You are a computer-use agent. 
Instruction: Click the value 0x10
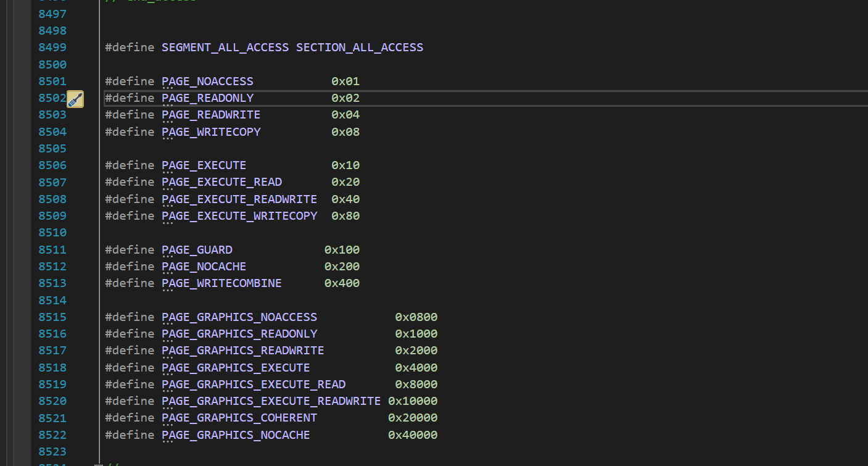345,165
